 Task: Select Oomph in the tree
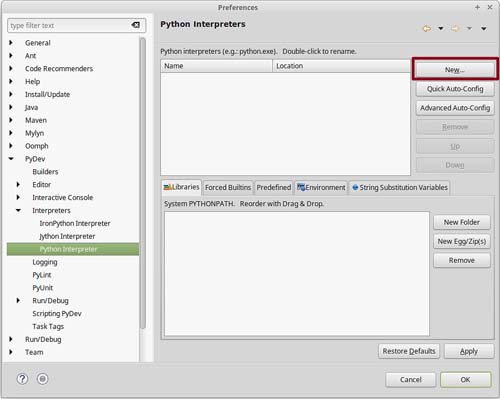37,146
